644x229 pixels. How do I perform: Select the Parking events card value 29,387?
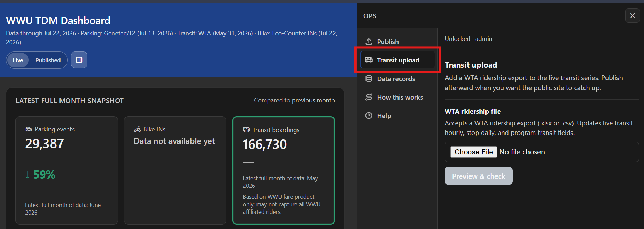[45, 144]
